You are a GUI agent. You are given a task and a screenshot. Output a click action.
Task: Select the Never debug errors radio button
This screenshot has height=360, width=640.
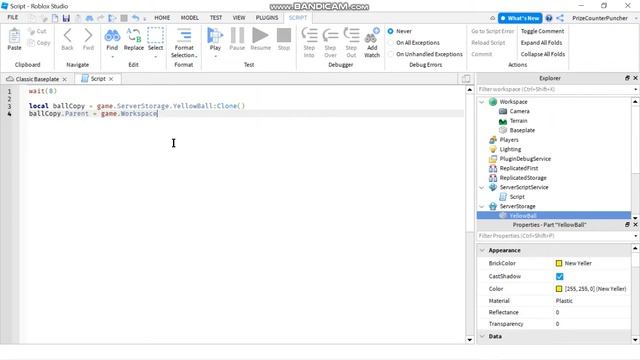[391, 31]
